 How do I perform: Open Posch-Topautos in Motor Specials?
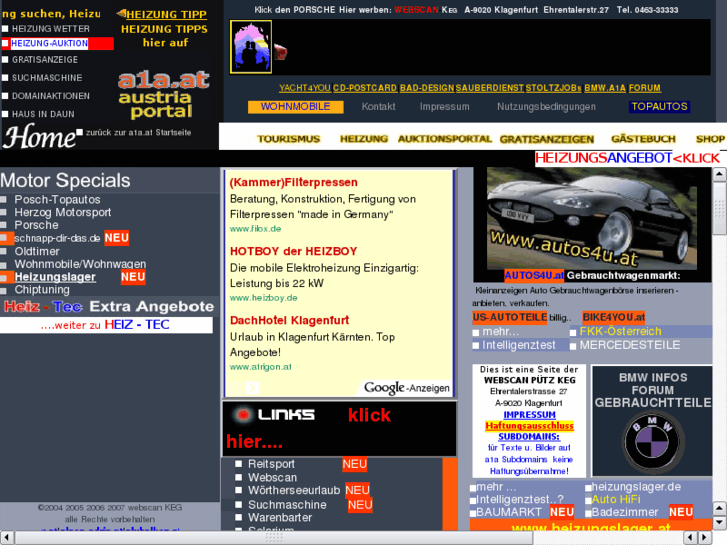[57, 199]
